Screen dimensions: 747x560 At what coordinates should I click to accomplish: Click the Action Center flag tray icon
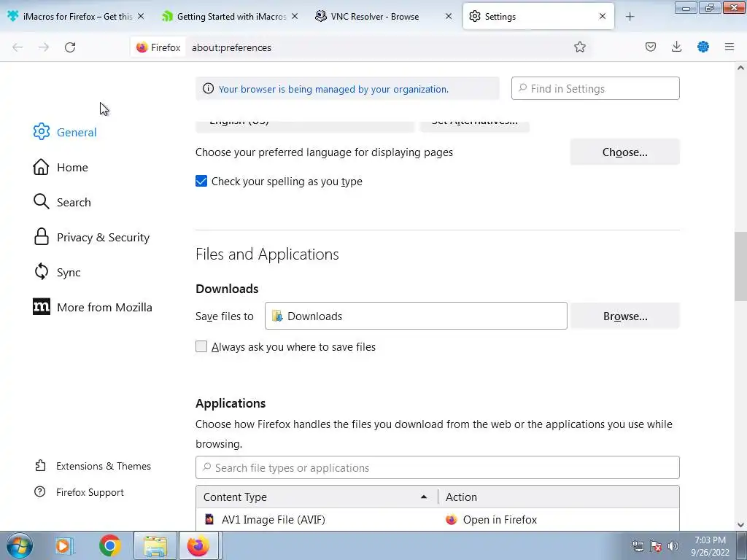[656, 546]
